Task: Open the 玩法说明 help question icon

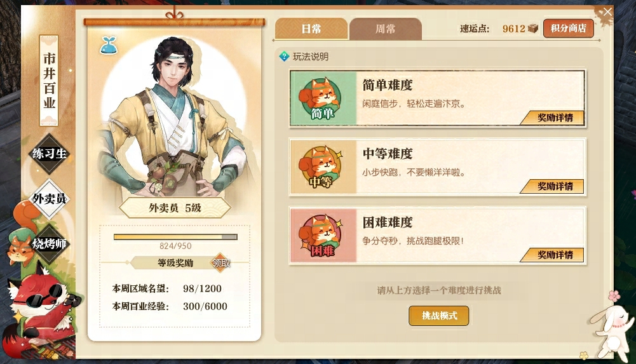Action: 285,57
